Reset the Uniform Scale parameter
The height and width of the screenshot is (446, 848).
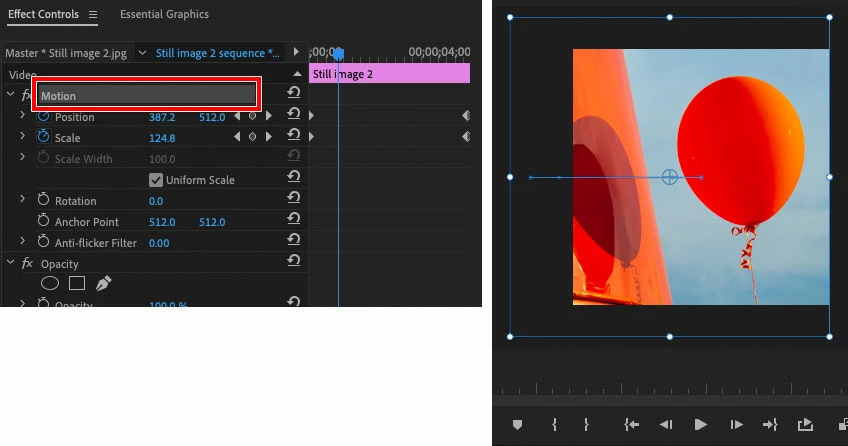[294, 177]
